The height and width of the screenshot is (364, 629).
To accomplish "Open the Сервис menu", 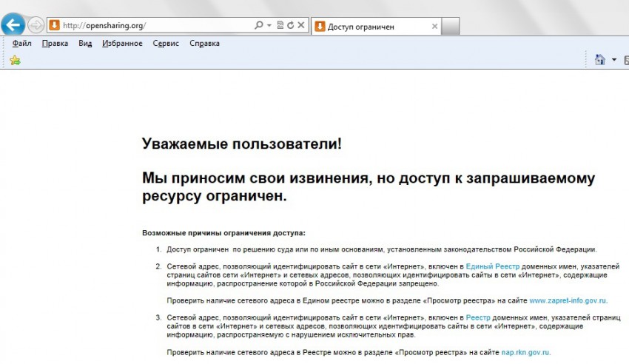I will point(166,44).
